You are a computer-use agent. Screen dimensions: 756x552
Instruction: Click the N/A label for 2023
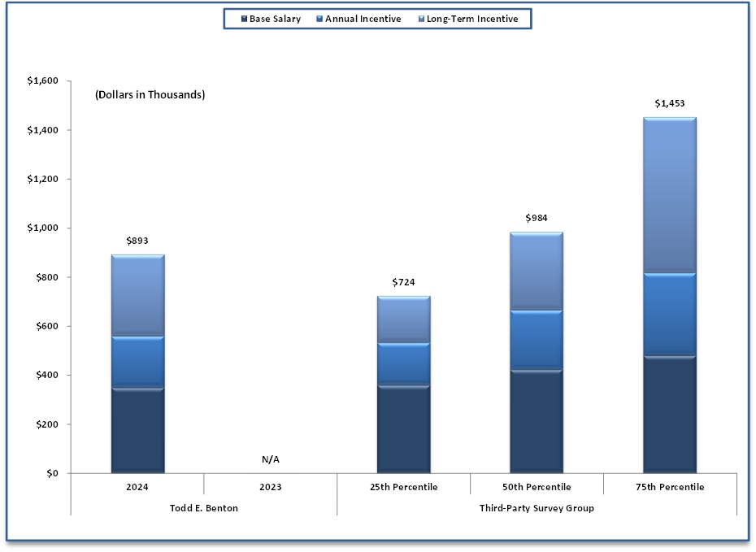271,460
